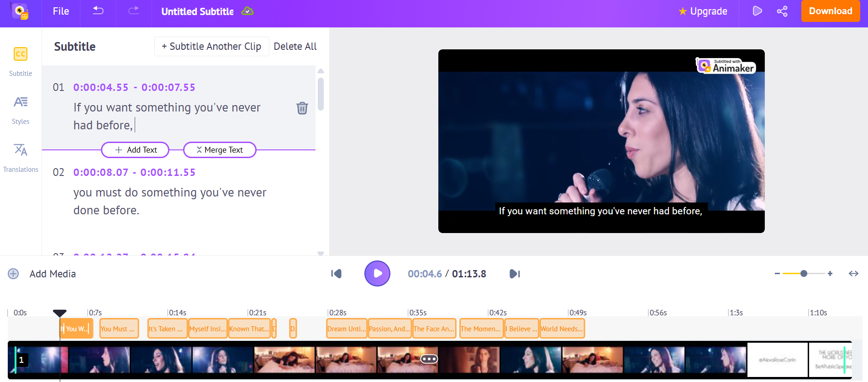Play the video in the timeline
Image resolution: width=868 pixels, height=382 pixels.
pos(377,274)
